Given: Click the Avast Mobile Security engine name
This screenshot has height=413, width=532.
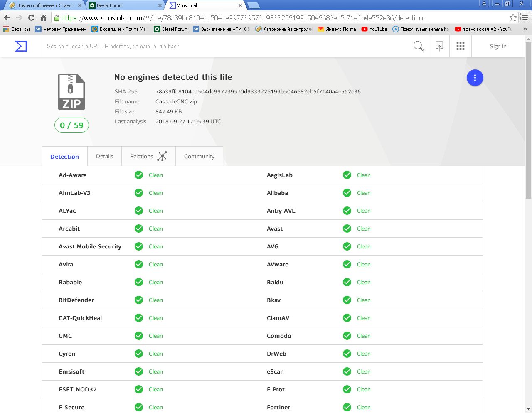Looking at the screenshot, I should tap(90, 246).
